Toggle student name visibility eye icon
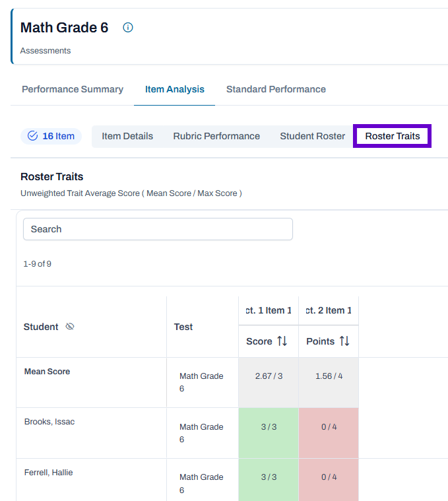This screenshot has height=501, width=448. point(70,327)
